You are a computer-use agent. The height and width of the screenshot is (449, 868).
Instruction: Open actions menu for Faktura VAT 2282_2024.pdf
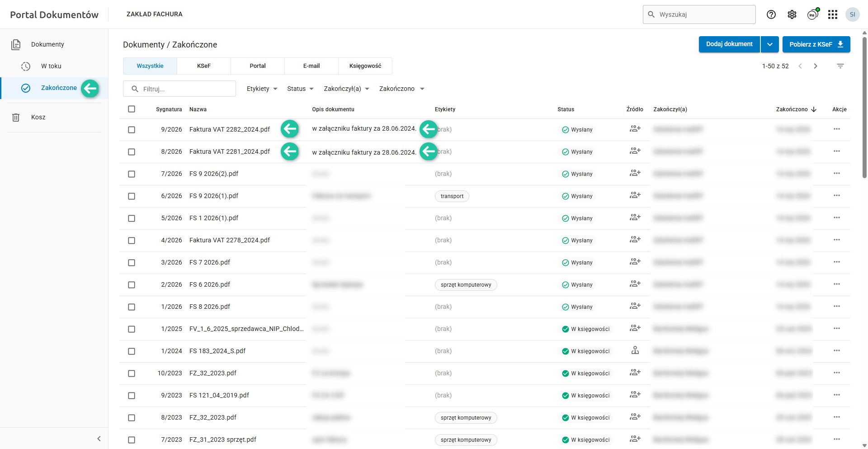837,129
